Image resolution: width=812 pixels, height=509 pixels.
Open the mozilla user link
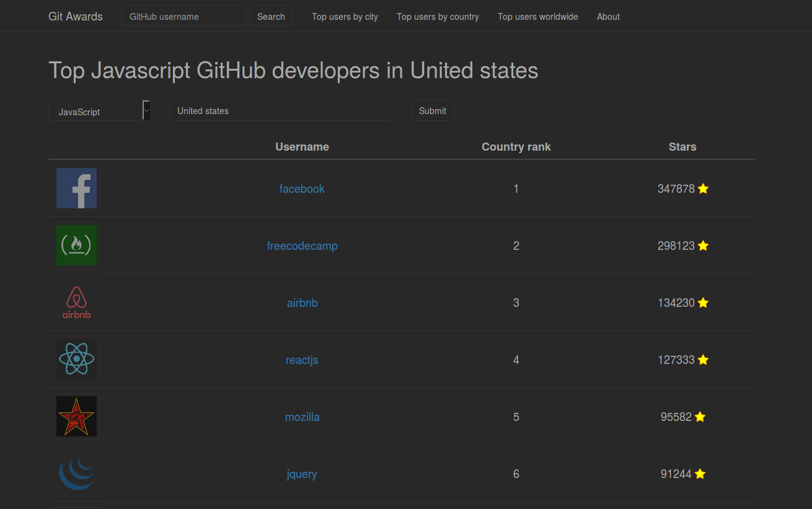pyautogui.click(x=302, y=417)
